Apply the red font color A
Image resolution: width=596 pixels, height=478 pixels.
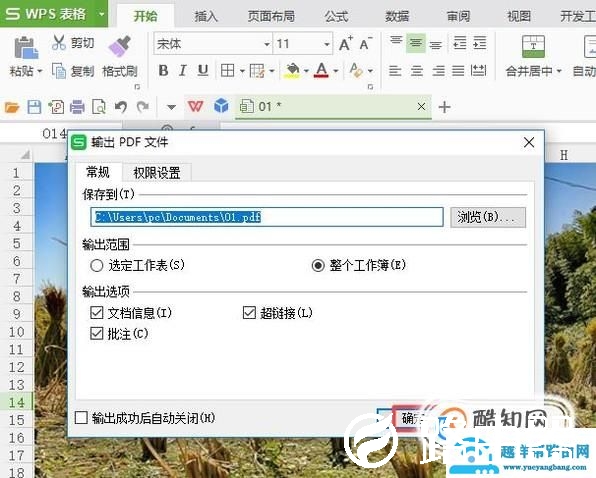tap(322, 71)
